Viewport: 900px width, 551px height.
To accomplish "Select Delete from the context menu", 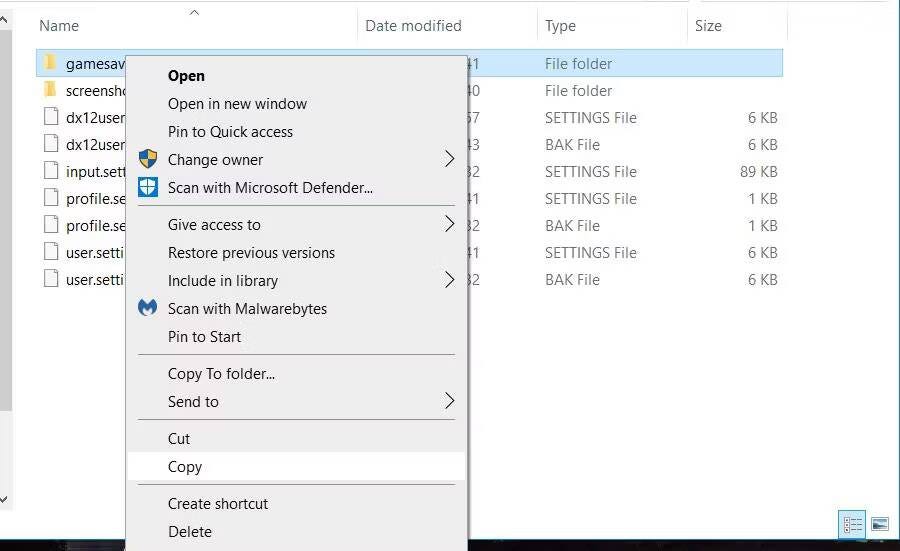I will (x=190, y=531).
